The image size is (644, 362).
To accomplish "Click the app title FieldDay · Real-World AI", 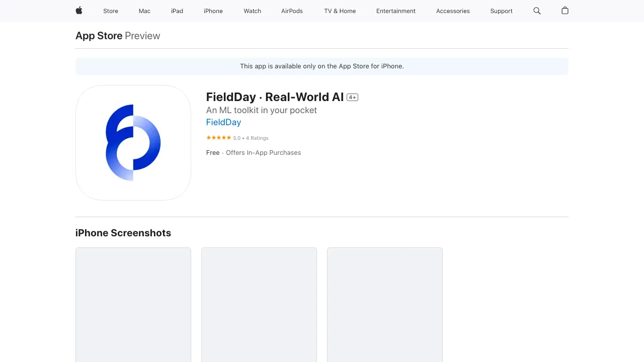I will 275,97.
